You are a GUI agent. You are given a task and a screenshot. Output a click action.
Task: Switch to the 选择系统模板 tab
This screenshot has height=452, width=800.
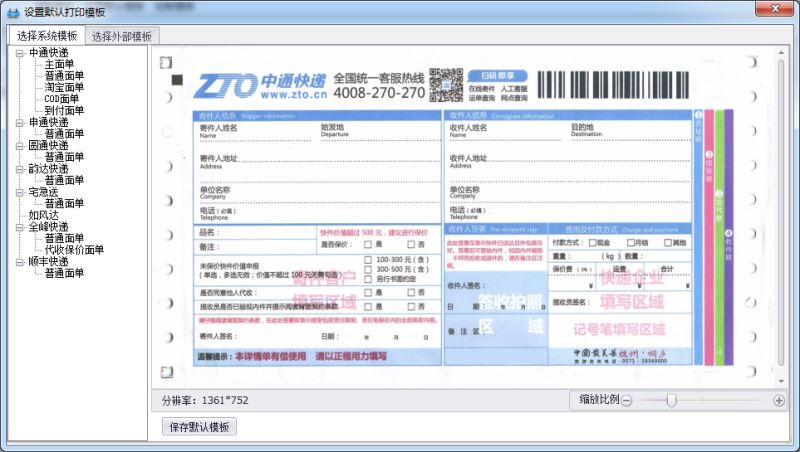(x=47, y=36)
